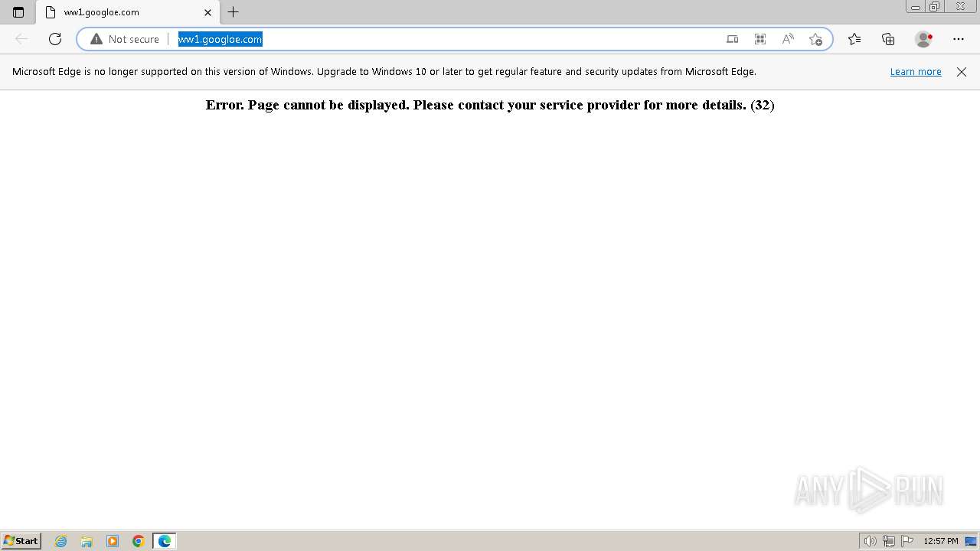Click the 12:57 PM clock
980x551 pixels.
click(941, 541)
